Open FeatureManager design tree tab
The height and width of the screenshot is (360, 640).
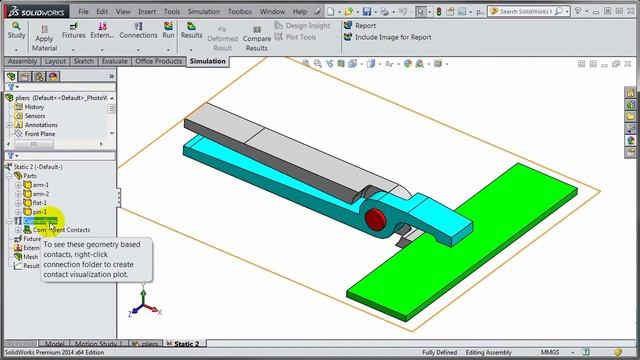pos(11,76)
